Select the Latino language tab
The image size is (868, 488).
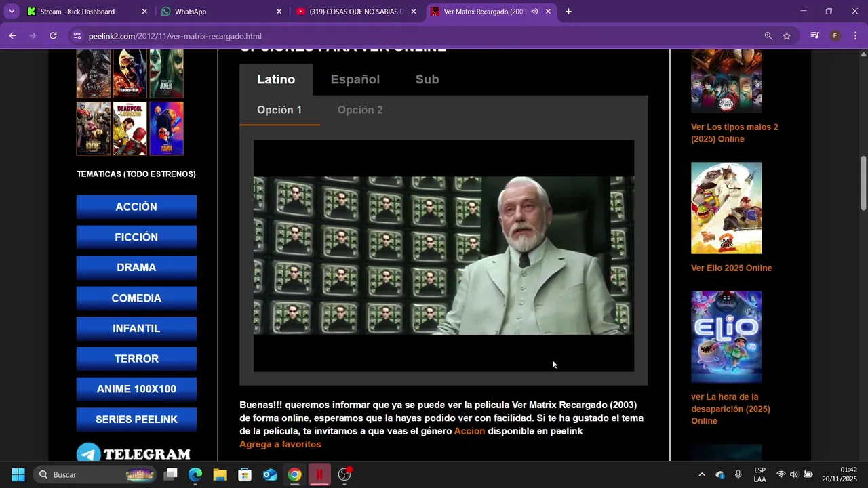point(276,79)
